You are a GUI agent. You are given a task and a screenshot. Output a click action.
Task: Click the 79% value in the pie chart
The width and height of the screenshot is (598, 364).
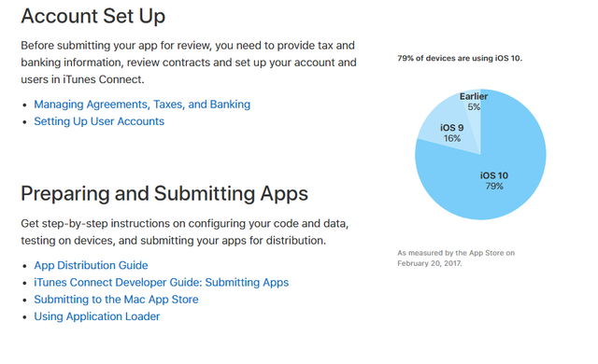494,186
